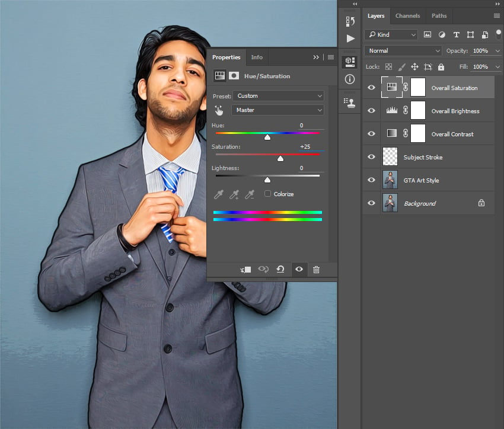This screenshot has height=429, width=504.
Task: Hide the Subject Stroke layer
Action: tap(371, 156)
